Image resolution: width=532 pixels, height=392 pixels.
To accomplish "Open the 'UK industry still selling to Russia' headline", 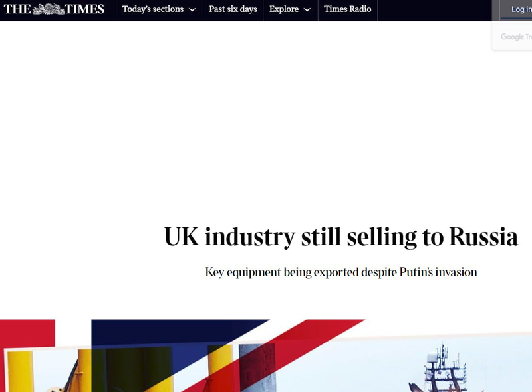I will click(340, 237).
